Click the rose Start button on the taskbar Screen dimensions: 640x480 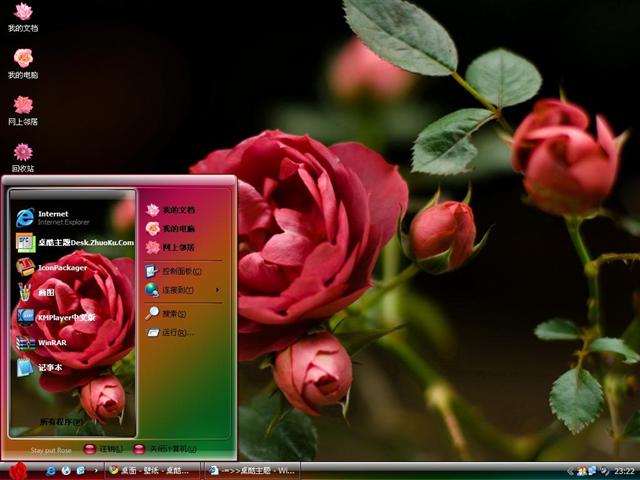(x=18, y=471)
